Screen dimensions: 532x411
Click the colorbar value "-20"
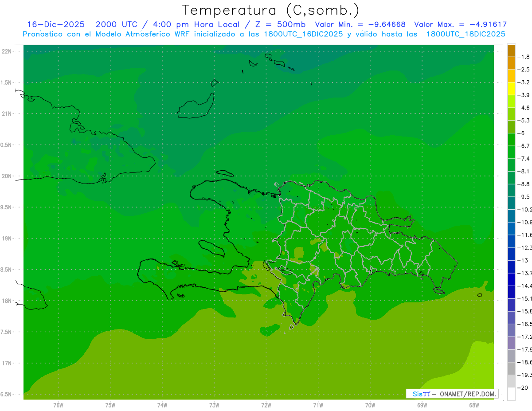pos(523,388)
